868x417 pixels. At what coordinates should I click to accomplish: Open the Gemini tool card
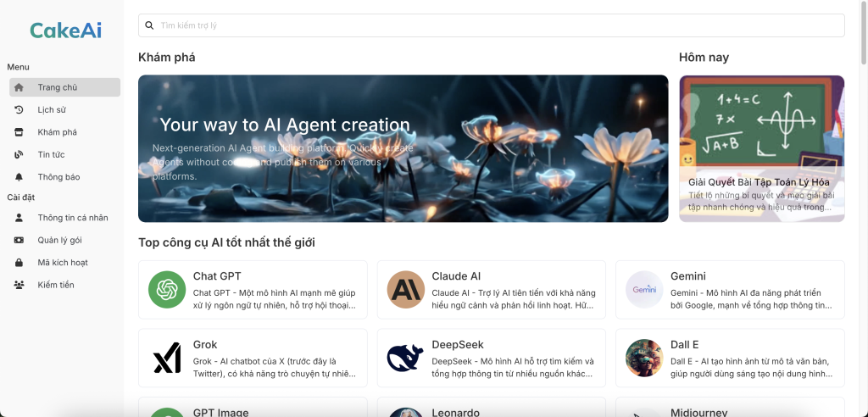coord(729,290)
